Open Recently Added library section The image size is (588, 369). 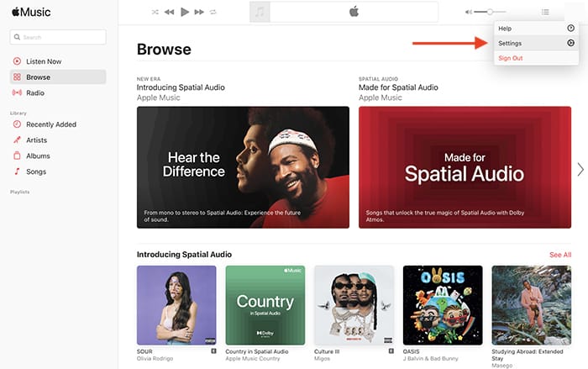[x=58, y=124]
